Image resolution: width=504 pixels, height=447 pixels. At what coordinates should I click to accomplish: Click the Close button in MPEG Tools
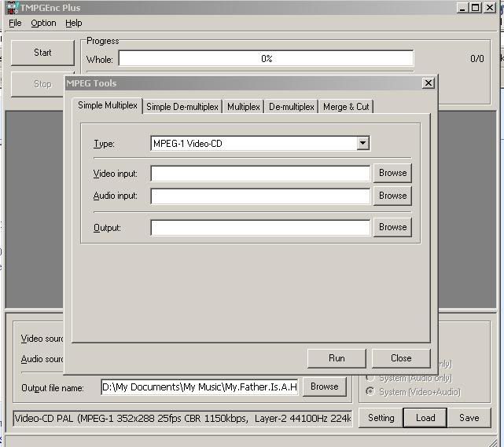(401, 358)
